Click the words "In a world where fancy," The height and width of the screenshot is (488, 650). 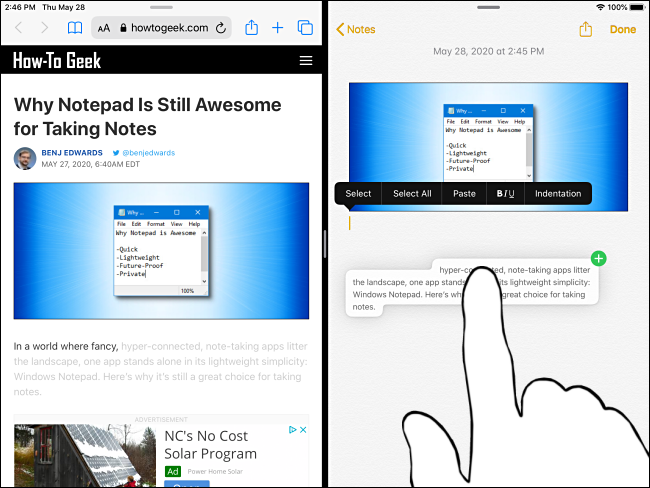[66, 346]
